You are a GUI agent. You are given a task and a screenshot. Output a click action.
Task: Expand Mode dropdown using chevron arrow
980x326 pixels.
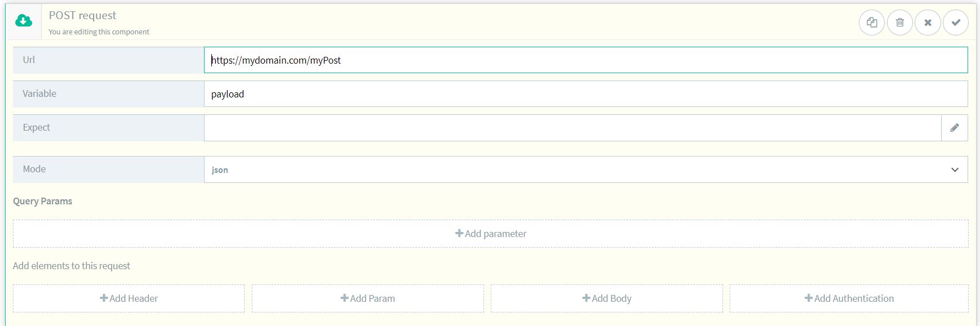(955, 169)
